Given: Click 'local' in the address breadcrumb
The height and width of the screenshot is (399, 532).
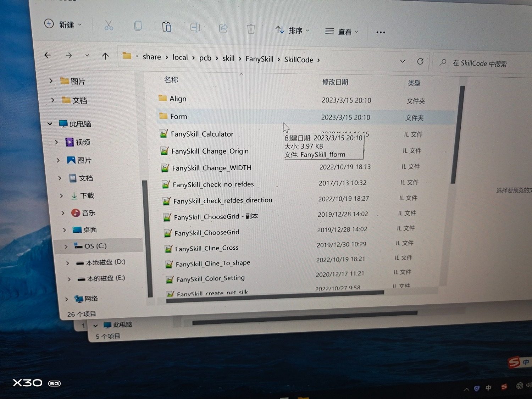Looking at the screenshot, I should (180, 57).
